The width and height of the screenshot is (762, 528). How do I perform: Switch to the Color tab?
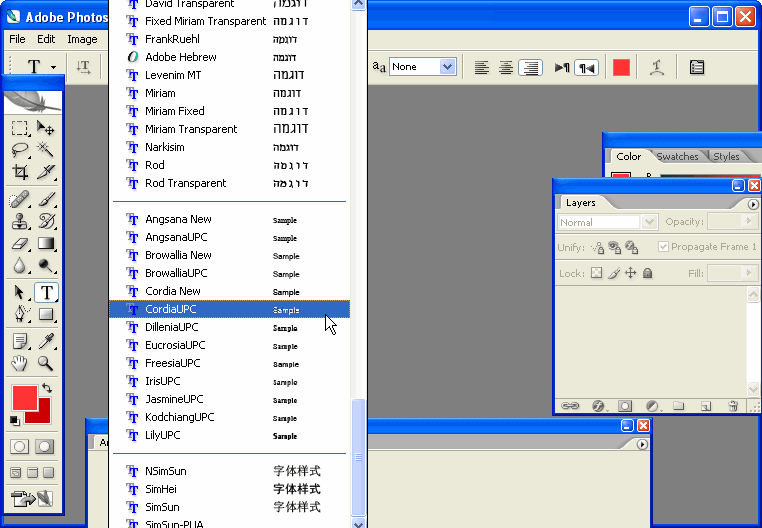pos(628,157)
